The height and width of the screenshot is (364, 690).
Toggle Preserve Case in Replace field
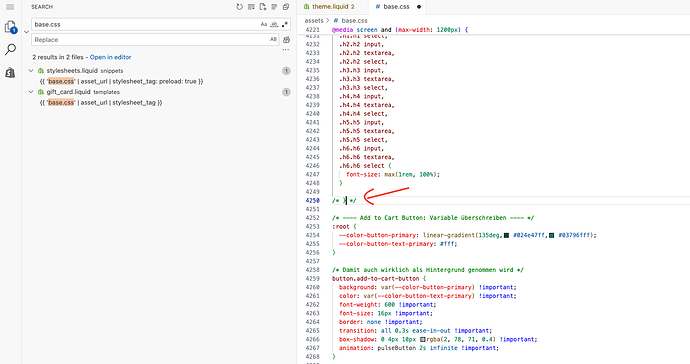tap(273, 40)
